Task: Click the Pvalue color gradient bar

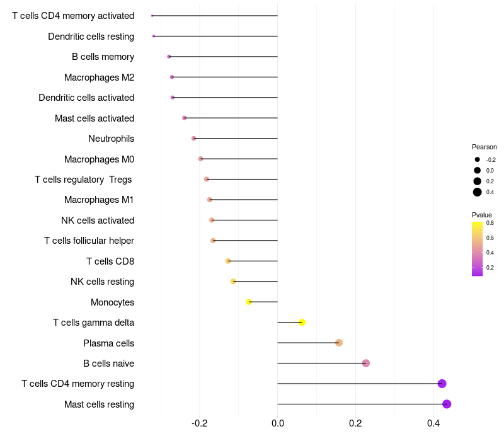Action: pyautogui.click(x=478, y=249)
